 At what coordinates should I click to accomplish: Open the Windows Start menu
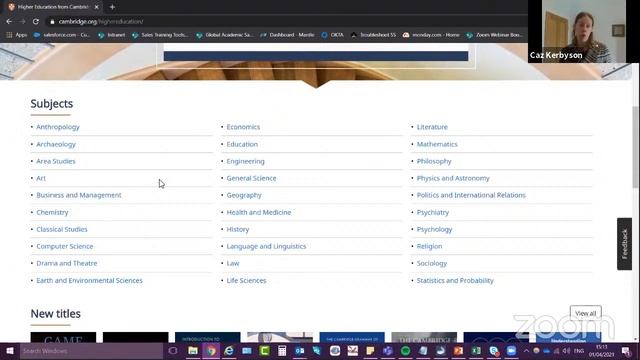coord(10,351)
